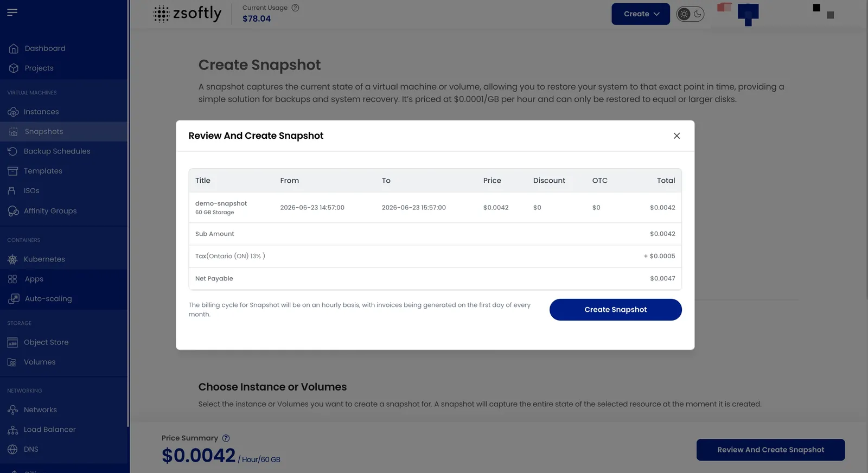Select the Snapshots sidebar icon

pyautogui.click(x=14, y=132)
